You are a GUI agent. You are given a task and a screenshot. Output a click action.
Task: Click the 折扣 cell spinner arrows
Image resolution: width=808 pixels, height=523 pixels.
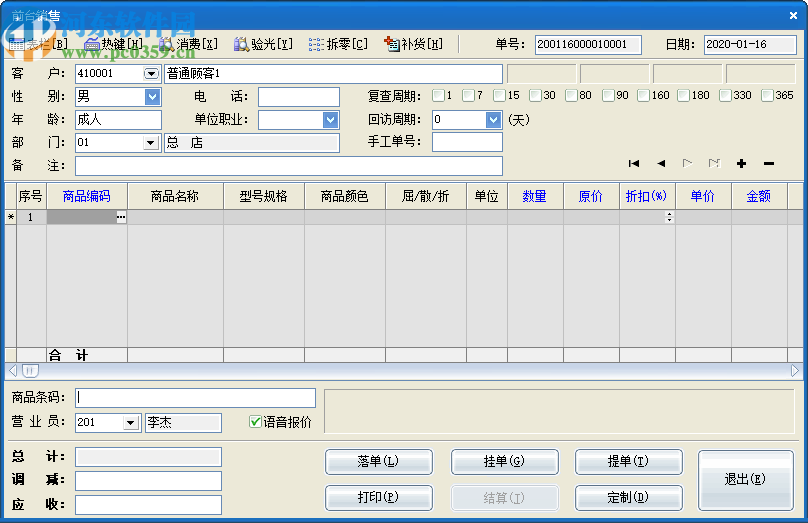click(x=669, y=217)
